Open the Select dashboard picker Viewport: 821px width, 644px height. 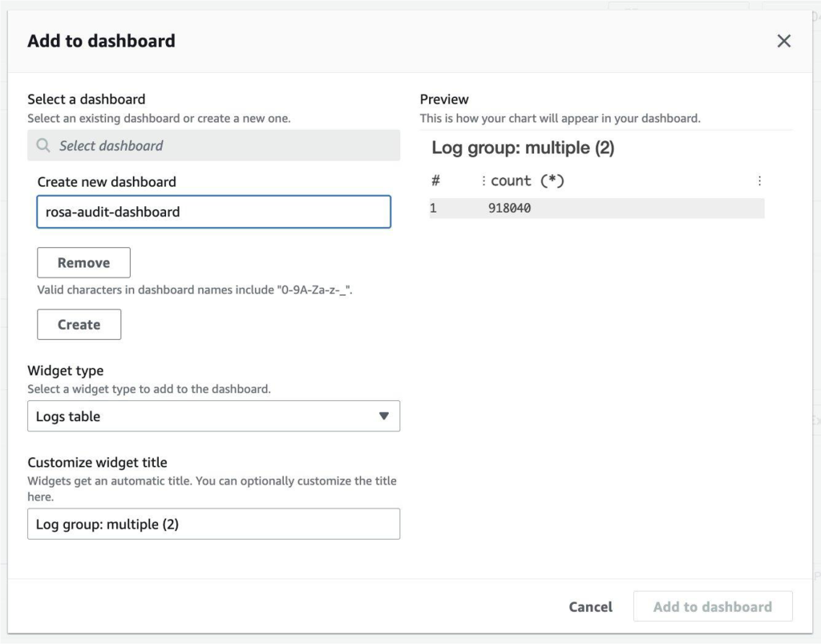click(x=213, y=145)
